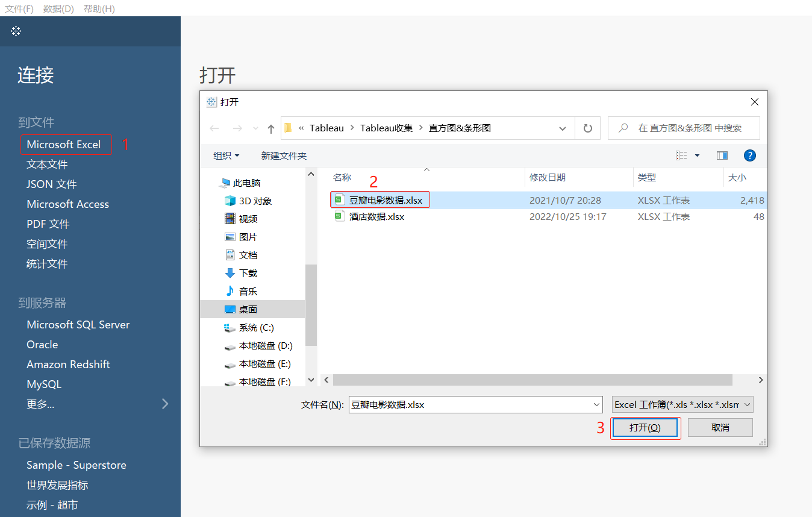The image size is (812, 517).
Task: Sort by 名称 column header
Action: click(342, 178)
